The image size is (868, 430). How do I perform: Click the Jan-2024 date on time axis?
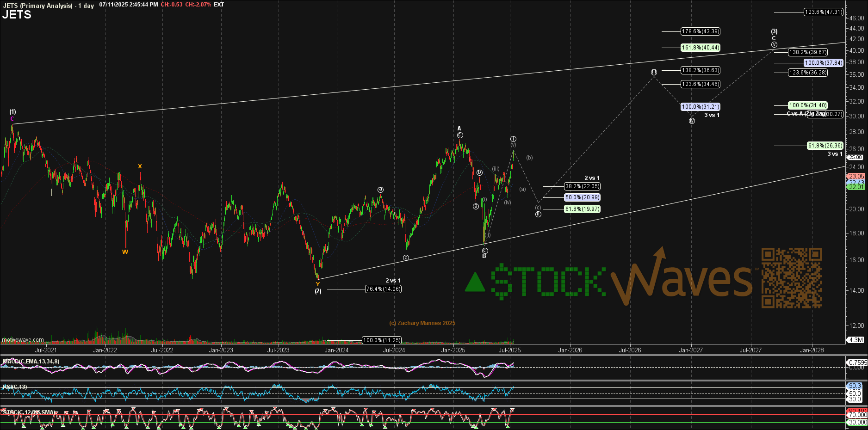click(x=336, y=350)
